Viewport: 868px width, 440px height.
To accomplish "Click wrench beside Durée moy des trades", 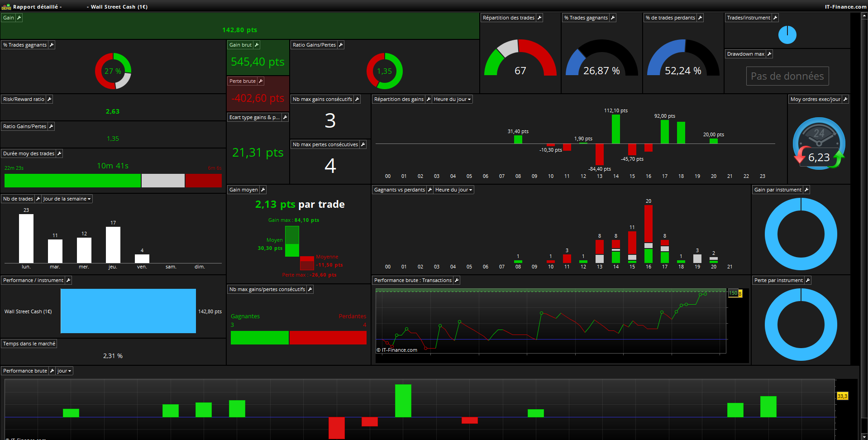I will tap(59, 153).
